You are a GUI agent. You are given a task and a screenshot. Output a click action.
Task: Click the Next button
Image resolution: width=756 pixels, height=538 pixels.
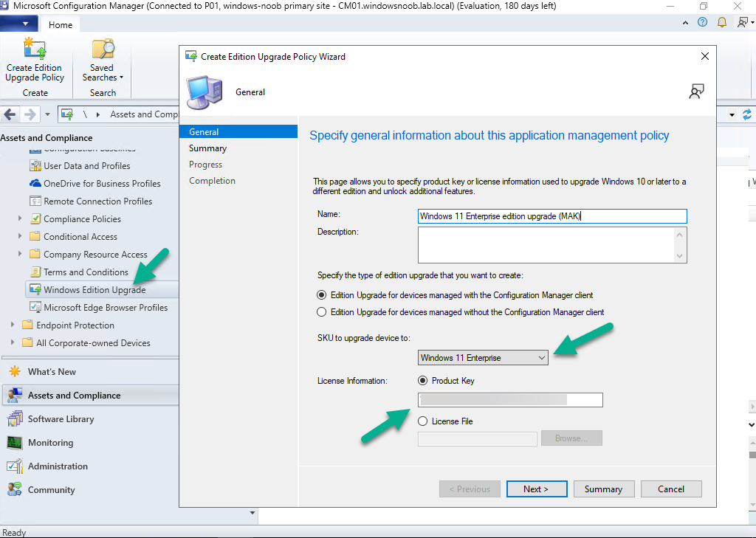537,489
